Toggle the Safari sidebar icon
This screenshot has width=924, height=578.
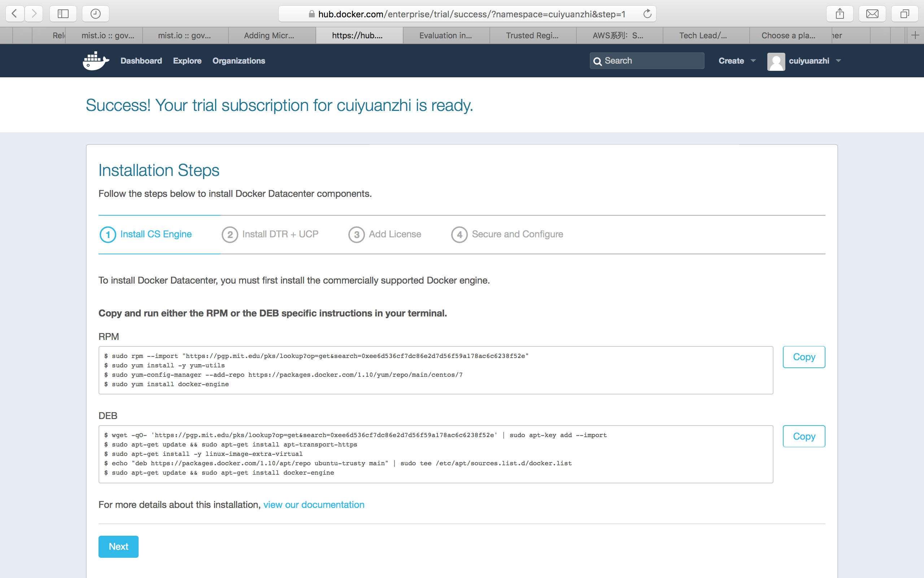pyautogui.click(x=63, y=14)
